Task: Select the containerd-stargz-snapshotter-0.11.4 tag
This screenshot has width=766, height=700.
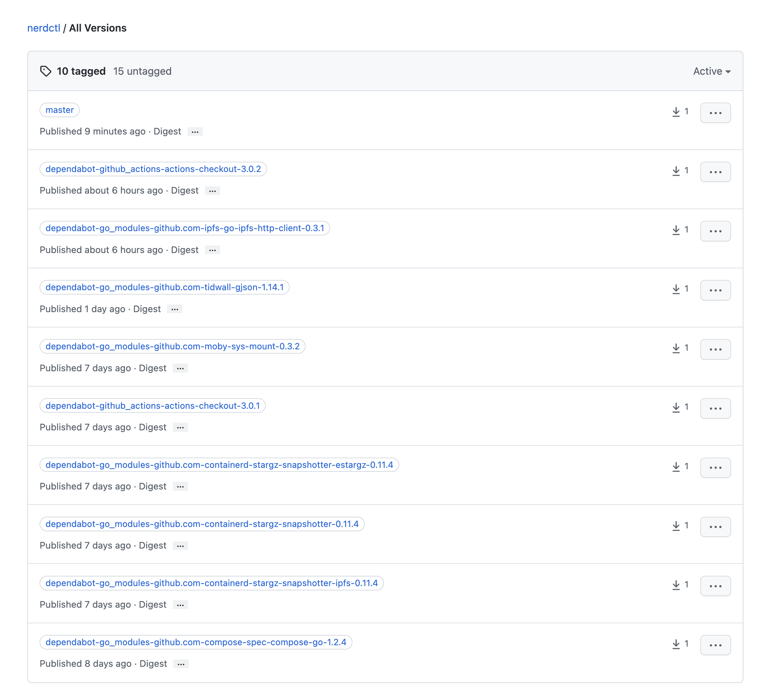Action: (202, 524)
